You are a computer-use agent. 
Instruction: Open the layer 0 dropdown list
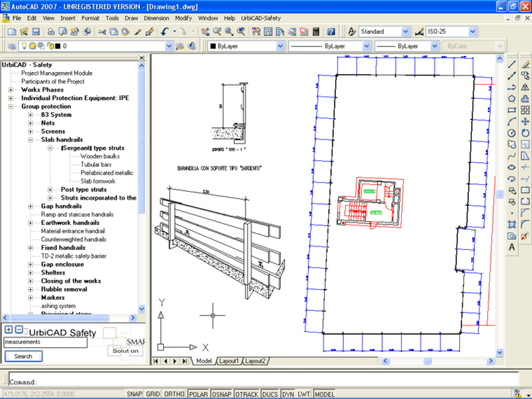tap(169, 46)
